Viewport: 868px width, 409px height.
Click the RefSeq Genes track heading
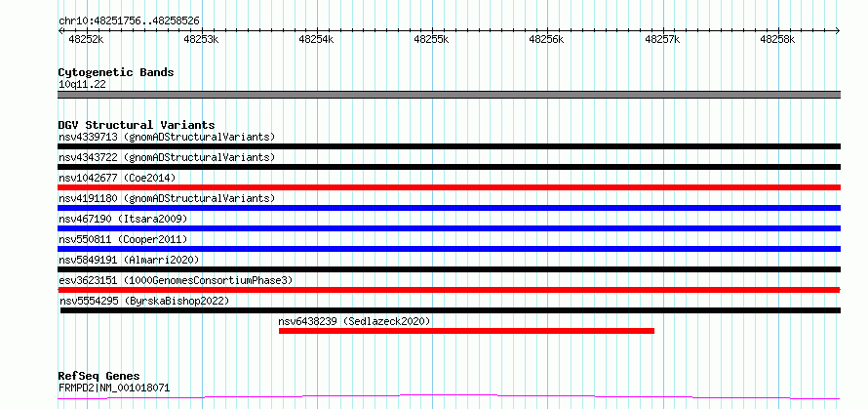pos(99,377)
